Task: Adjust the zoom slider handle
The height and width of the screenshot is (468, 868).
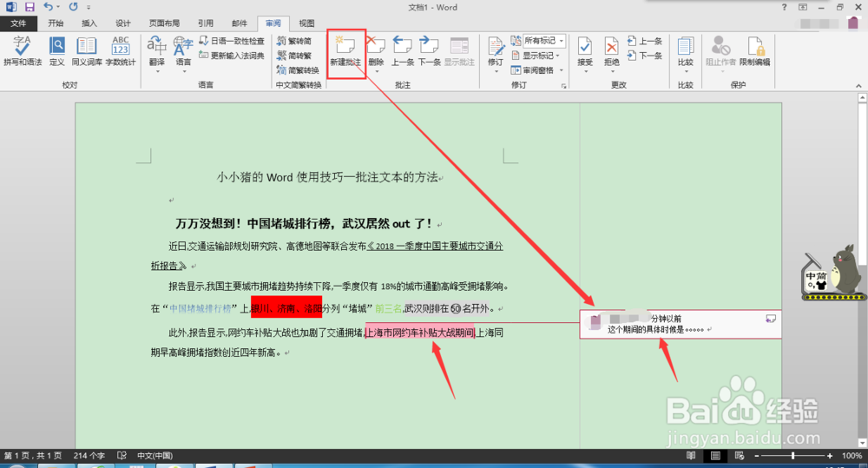Action: tap(792, 455)
